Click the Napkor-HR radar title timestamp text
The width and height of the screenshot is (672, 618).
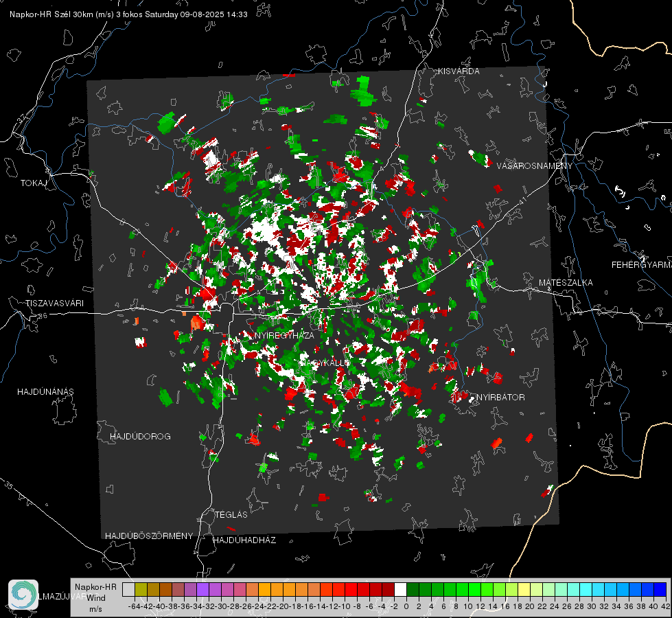pos(128,14)
